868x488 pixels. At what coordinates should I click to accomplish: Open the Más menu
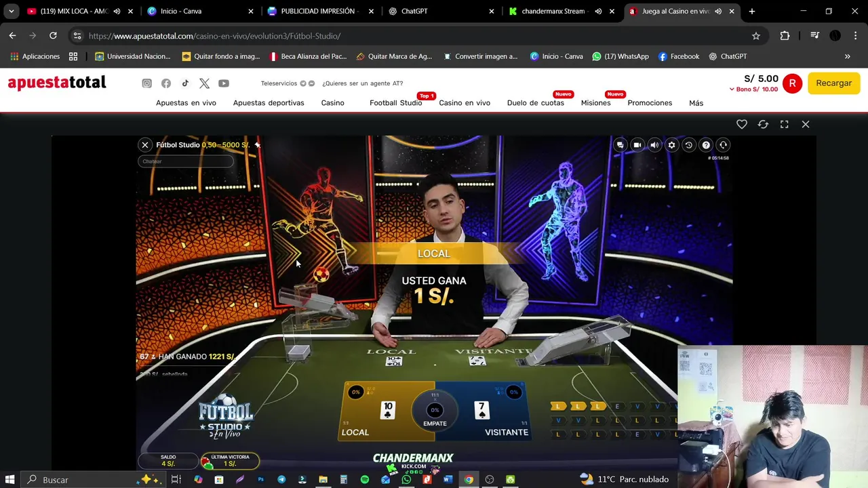pos(696,103)
